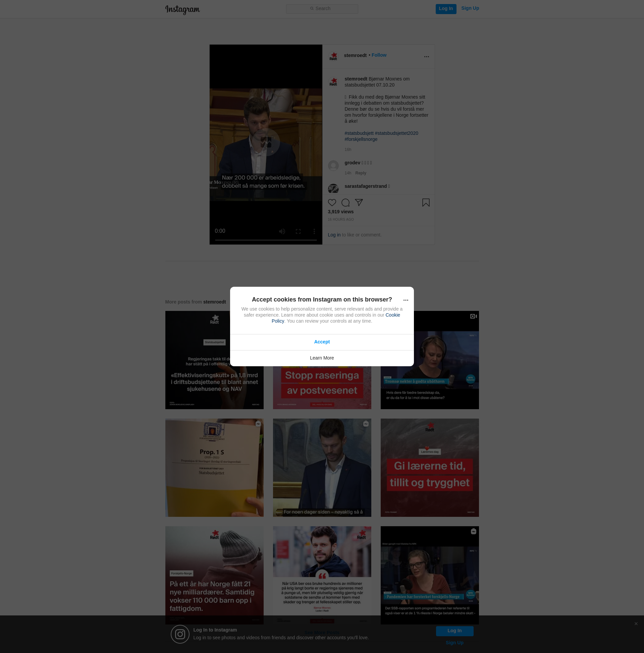This screenshot has height=653, width=644.
Task: Follow the stemroedt account
Action: coord(379,55)
